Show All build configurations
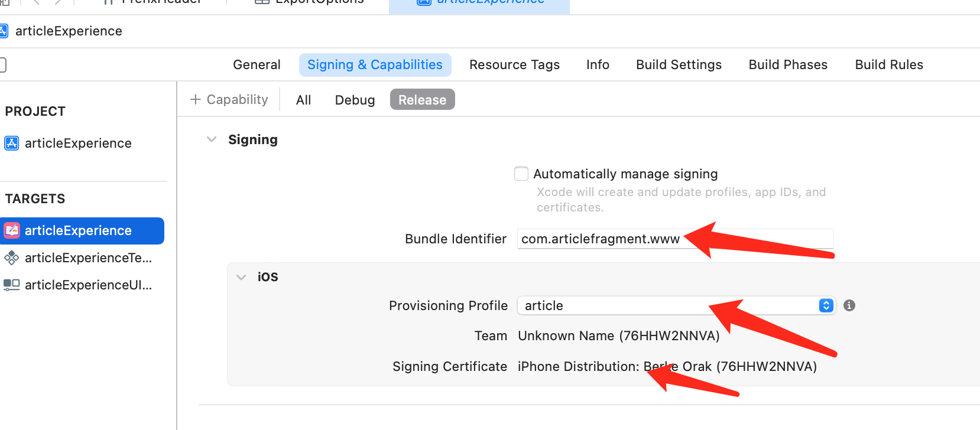Image resolution: width=980 pixels, height=430 pixels. 303,100
